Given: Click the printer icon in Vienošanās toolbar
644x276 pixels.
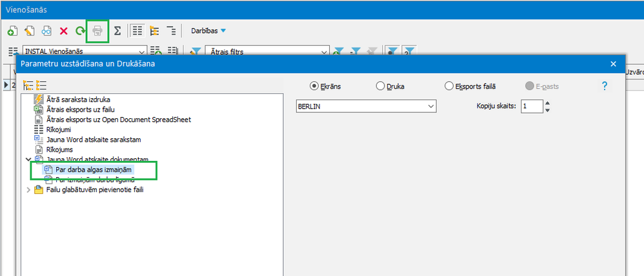Looking at the screenshot, I should pos(97,31).
